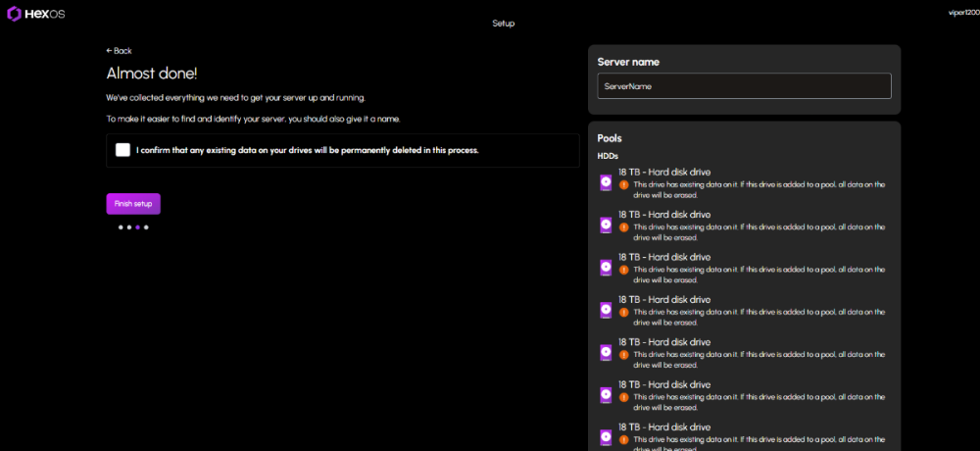Click the third hard disk drive icon

tap(606, 268)
